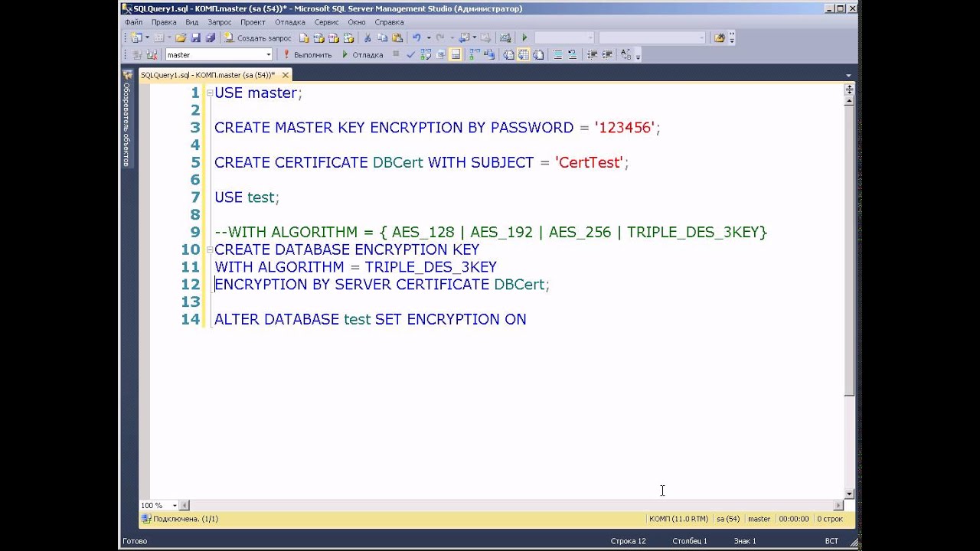The image size is (980, 551).
Task: Open the Проект menu
Action: pos(253,22)
